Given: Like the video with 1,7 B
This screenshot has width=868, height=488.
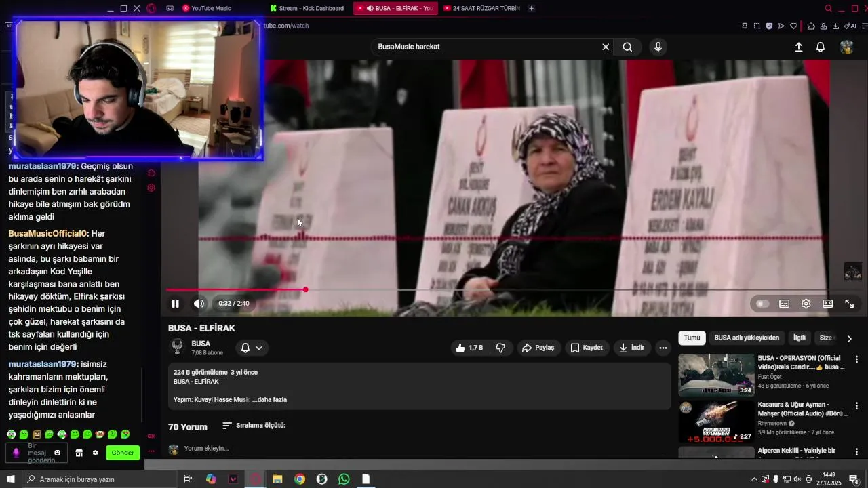Looking at the screenshot, I should click(469, 348).
